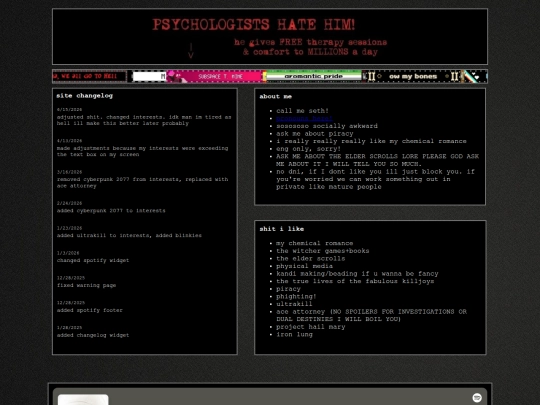This screenshot has width=540, height=405.
Task: Click 'added ultrakill to interests, added blinkies' entry
Action: pos(129,236)
